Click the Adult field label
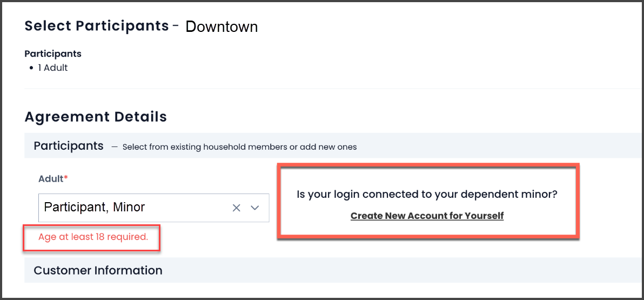The image size is (644, 300). 51,179
